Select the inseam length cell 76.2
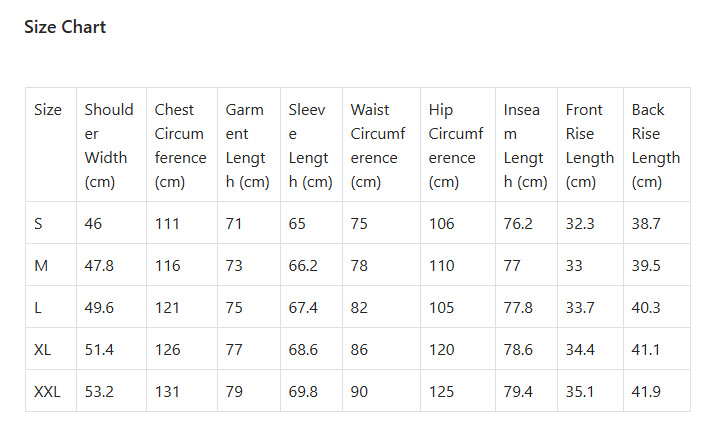The height and width of the screenshot is (437, 719). [518, 224]
